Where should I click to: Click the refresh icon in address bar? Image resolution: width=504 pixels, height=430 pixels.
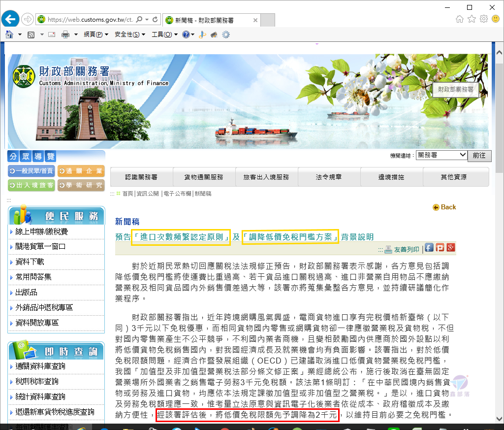coord(155,19)
